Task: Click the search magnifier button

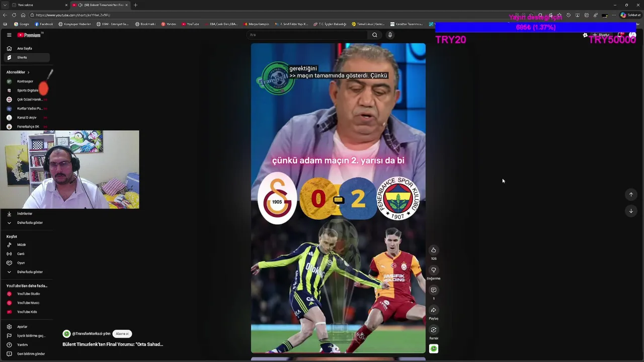Action: tap(374, 35)
